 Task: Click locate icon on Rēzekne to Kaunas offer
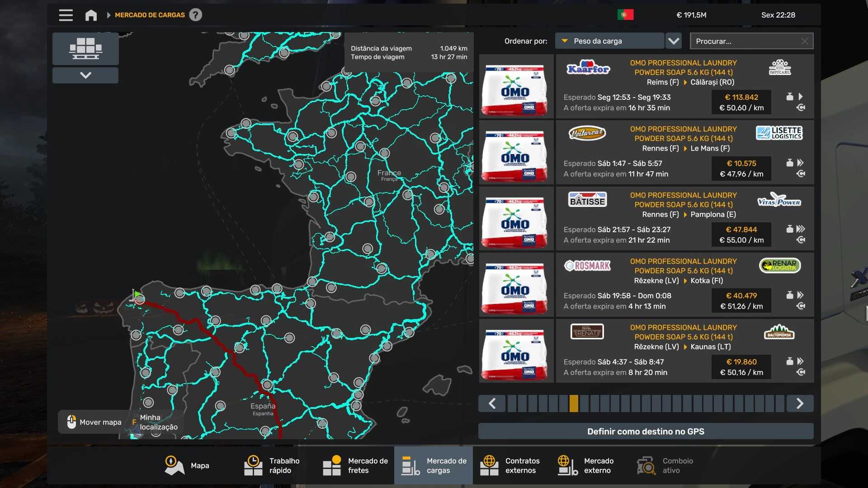coord(801,372)
